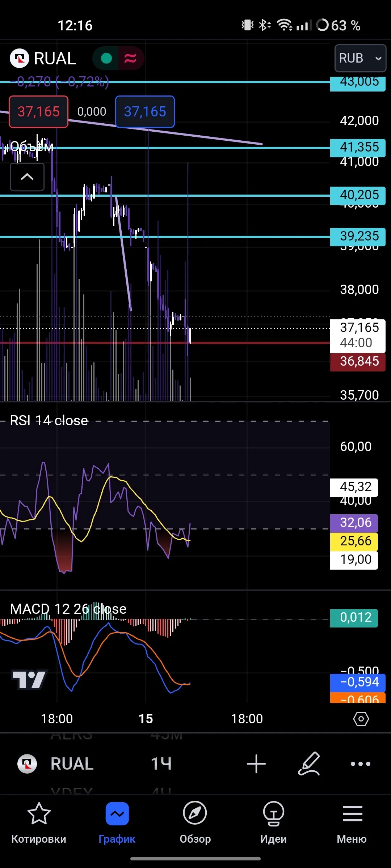Select the MACD 12 26 close label
The image size is (391, 868).
coord(68,609)
